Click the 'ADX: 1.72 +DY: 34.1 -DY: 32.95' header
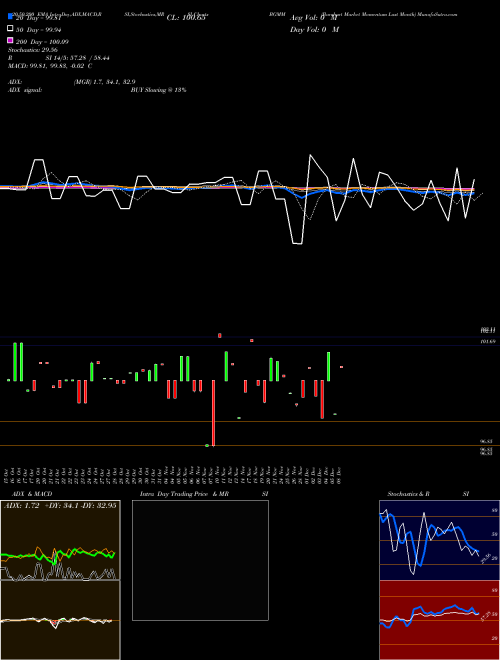Screen dimensions: 500x660 (60, 506)
